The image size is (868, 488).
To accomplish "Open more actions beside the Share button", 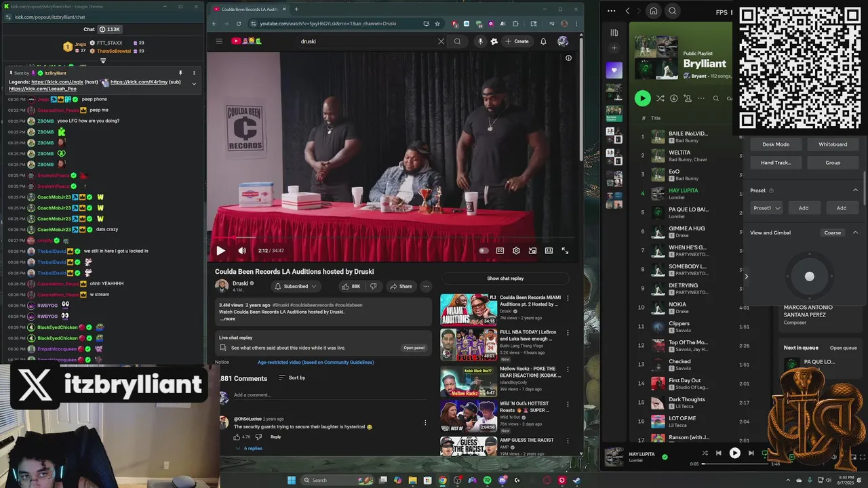I will [x=426, y=286].
